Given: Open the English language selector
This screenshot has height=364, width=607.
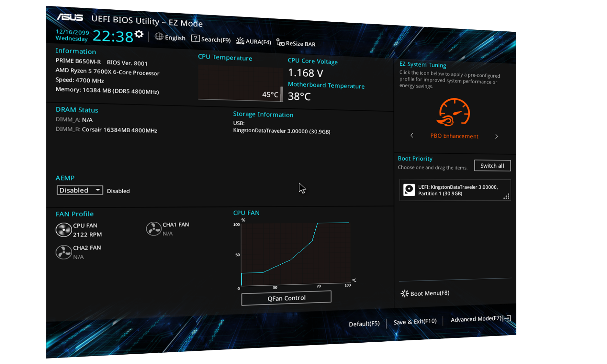Looking at the screenshot, I should (170, 38).
